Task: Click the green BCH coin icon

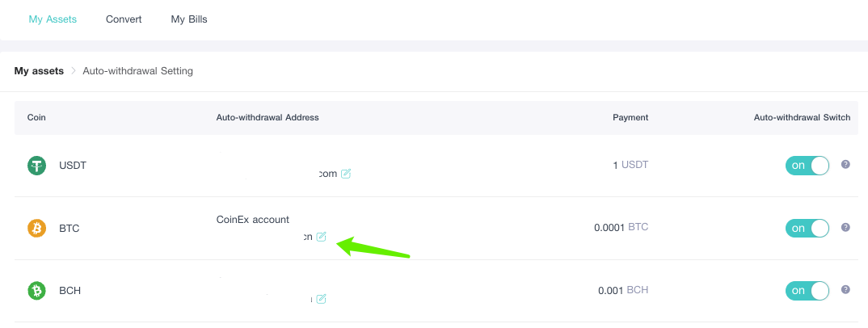Action: pyautogui.click(x=36, y=290)
